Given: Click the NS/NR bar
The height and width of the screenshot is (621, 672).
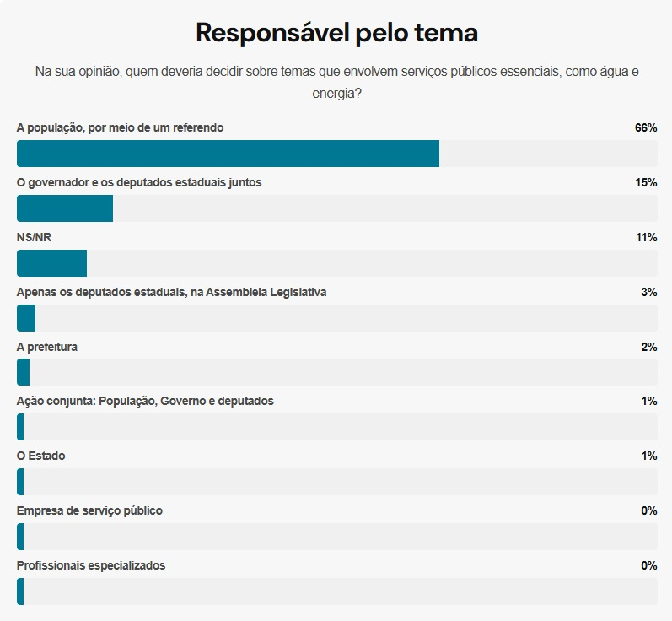Looking at the screenshot, I should pyautogui.click(x=52, y=263).
